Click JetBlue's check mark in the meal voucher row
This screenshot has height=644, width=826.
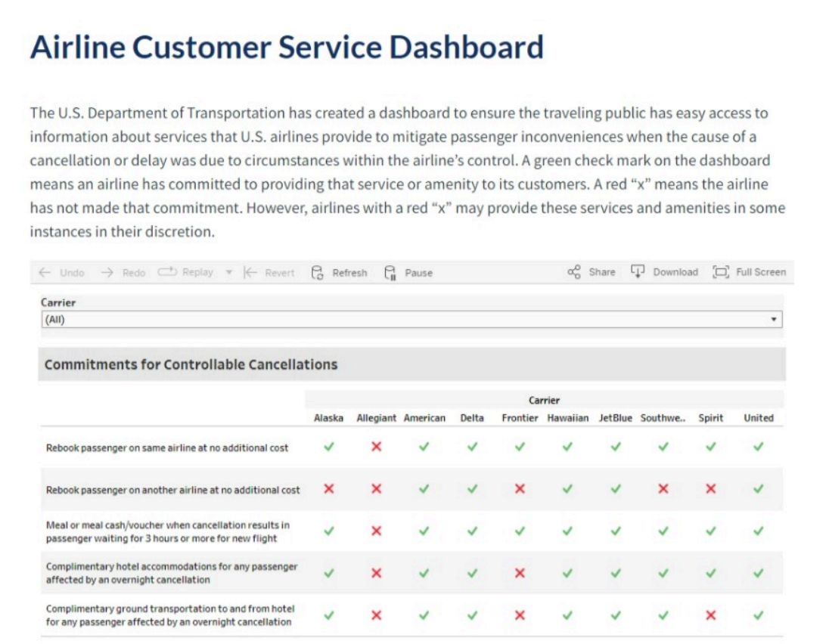(615, 531)
